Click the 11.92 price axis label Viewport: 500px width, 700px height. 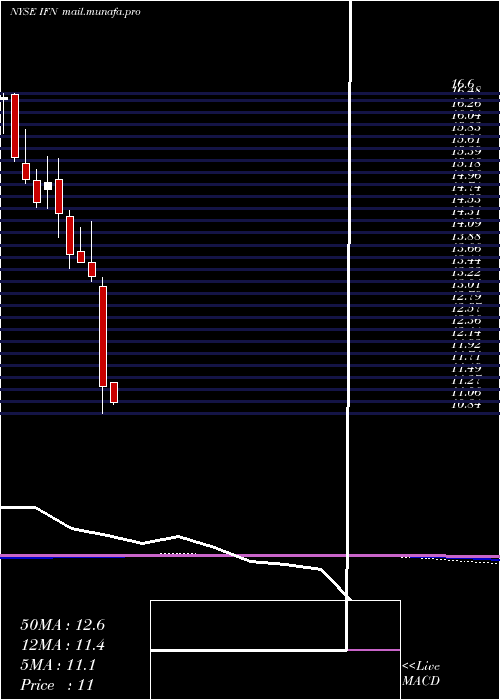(466, 345)
